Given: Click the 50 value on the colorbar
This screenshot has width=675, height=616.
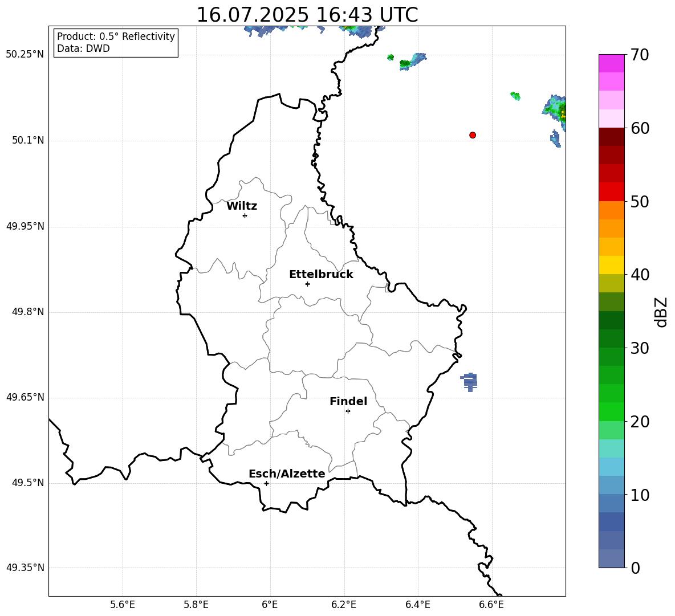Looking at the screenshot, I should [640, 201].
